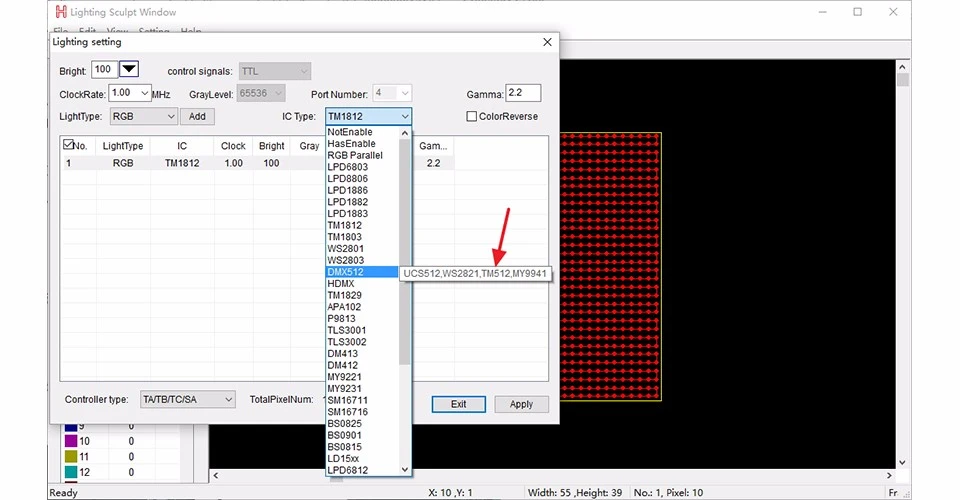960x500 pixels.
Task: Pick WS2801 in the IC Type list
Action: (362, 248)
